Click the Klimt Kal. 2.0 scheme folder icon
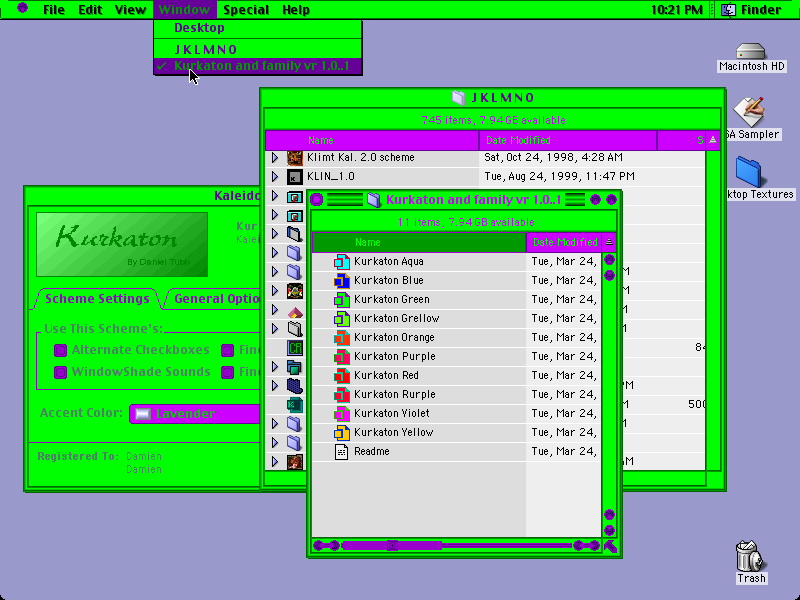This screenshot has height=600, width=800. [x=295, y=158]
